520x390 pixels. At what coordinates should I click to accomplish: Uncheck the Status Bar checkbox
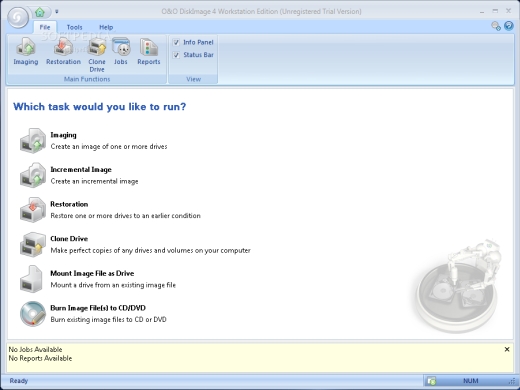[x=176, y=55]
